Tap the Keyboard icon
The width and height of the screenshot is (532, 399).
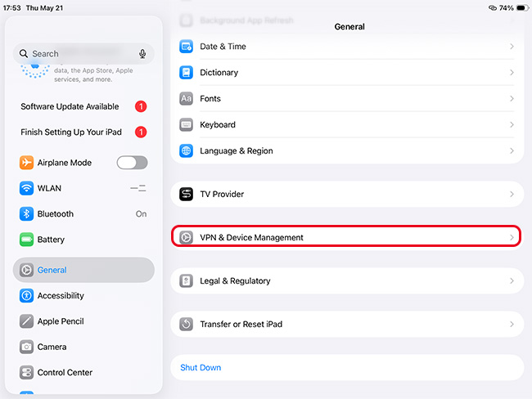coord(186,125)
